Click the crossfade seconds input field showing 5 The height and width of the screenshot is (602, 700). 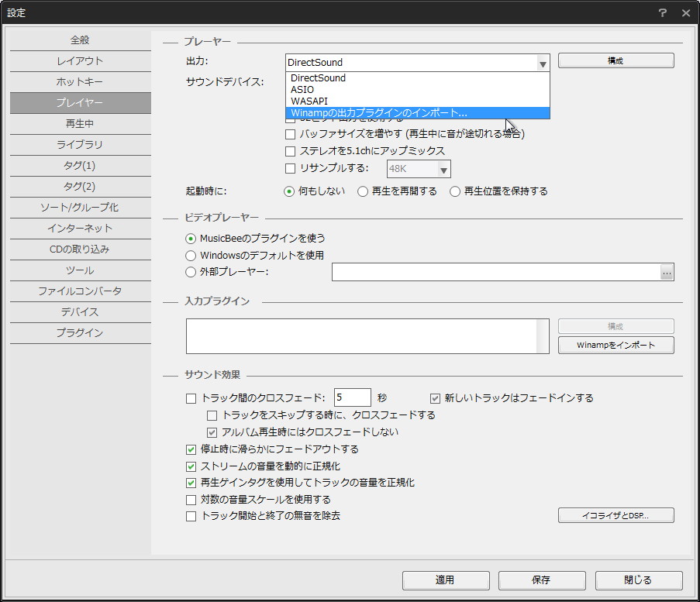pyautogui.click(x=353, y=397)
